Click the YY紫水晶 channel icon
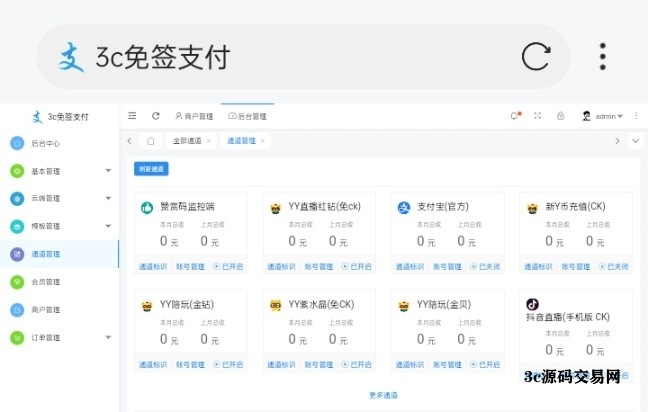Viewport: 648px width, 412px height. click(276, 305)
